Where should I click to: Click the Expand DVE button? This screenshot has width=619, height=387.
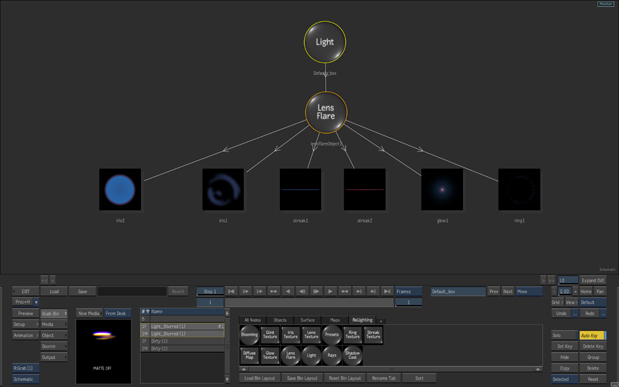tap(593, 280)
